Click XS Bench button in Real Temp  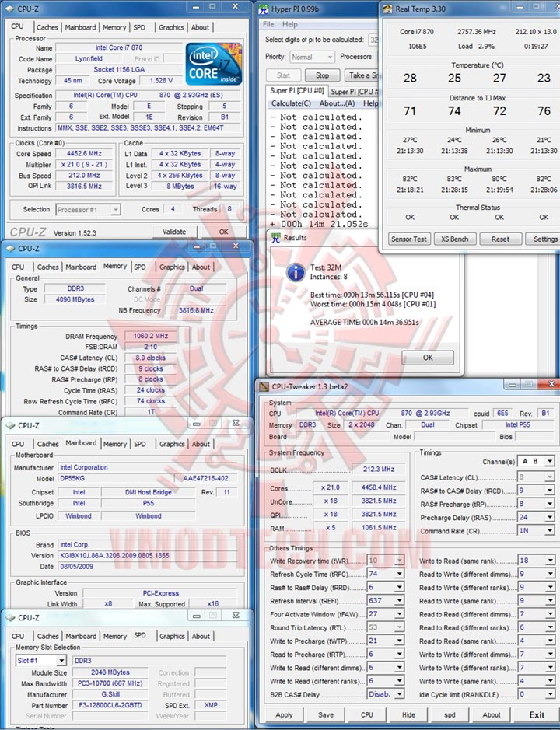tap(455, 239)
